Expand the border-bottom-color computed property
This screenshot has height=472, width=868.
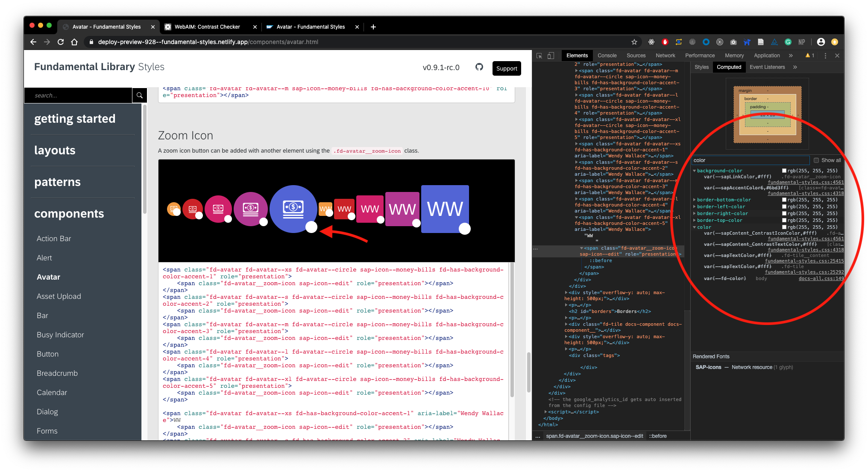[695, 200]
